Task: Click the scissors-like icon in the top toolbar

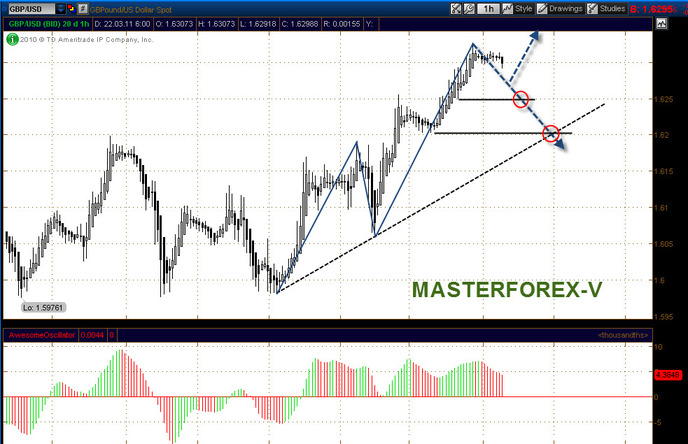Action: pos(456,9)
